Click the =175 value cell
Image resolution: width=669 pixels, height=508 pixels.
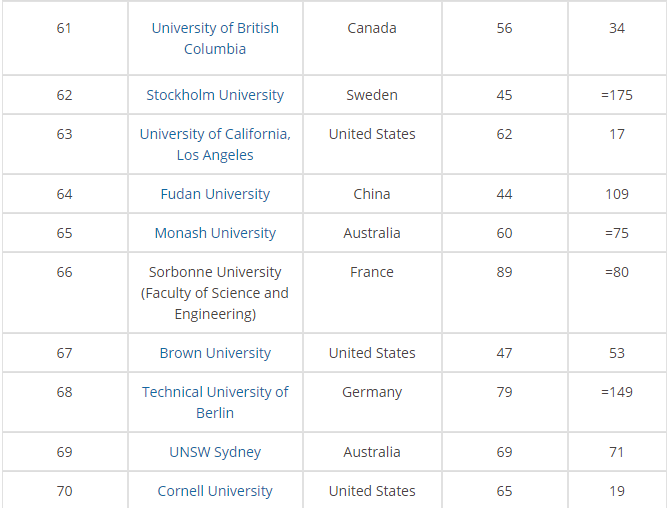pyautogui.click(x=617, y=95)
